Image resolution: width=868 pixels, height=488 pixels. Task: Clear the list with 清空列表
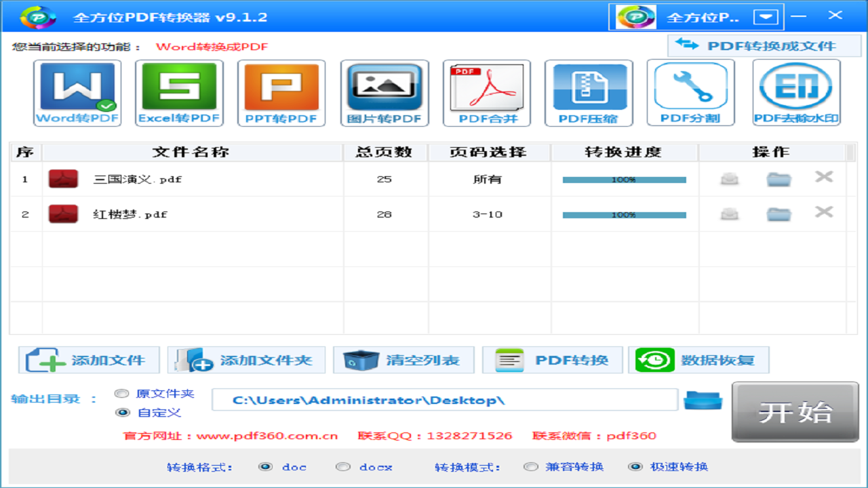tap(403, 360)
